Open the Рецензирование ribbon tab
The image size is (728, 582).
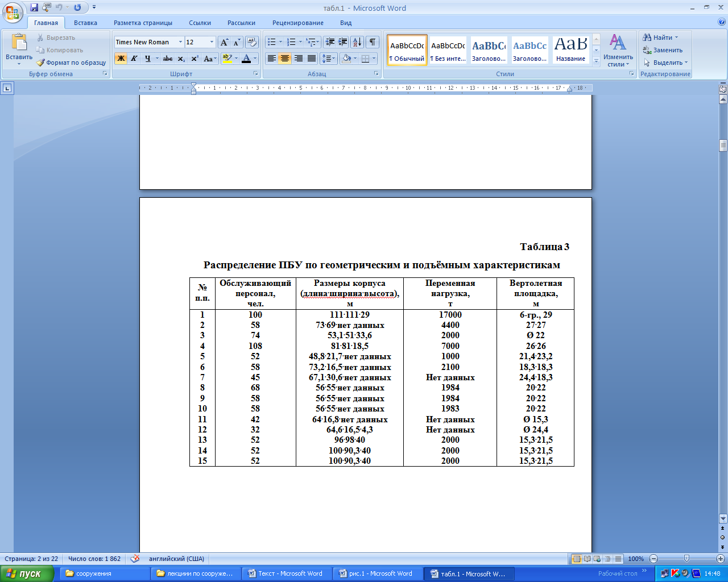click(x=297, y=23)
